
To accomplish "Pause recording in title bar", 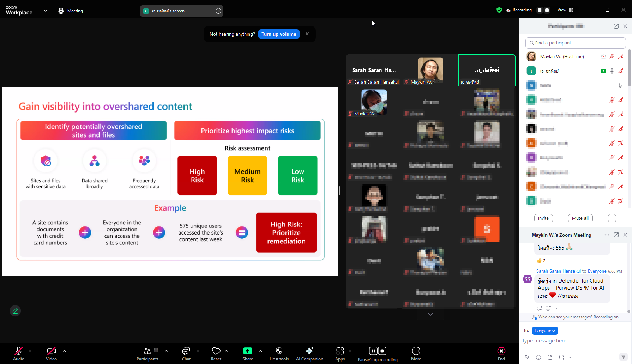I will (x=540, y=10).
